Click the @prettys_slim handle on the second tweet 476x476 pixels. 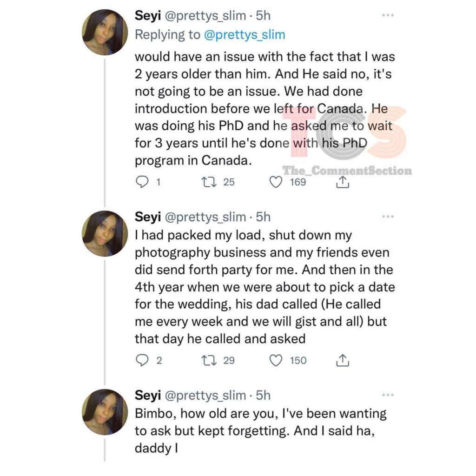pos(205,217)
